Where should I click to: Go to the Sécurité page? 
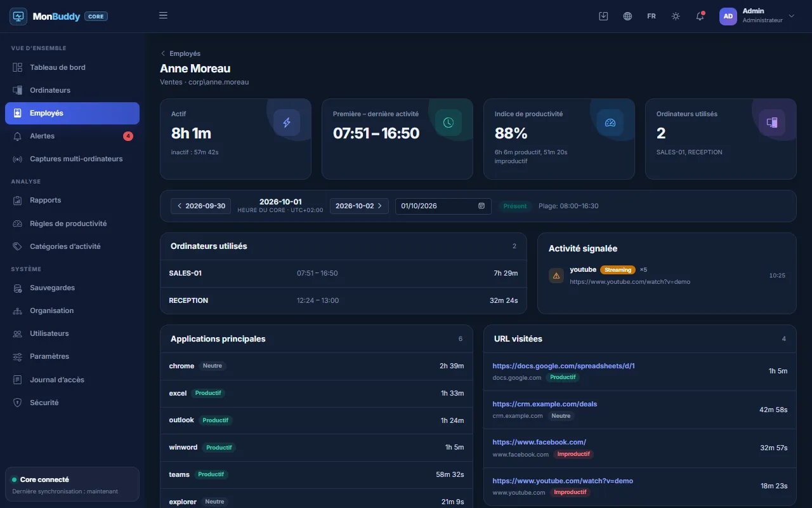point(72,403)
